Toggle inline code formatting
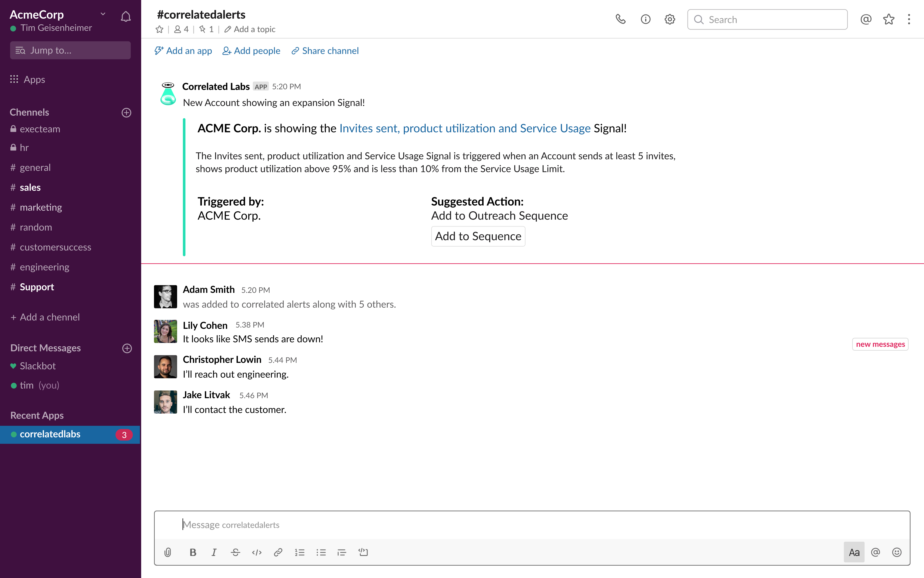 257,552
